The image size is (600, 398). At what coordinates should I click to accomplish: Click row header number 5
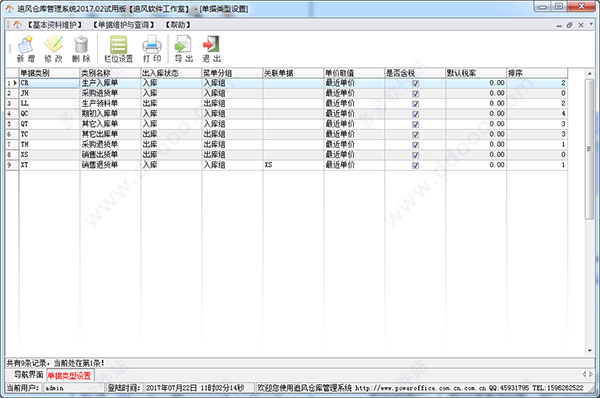click(x=12, y=124)
